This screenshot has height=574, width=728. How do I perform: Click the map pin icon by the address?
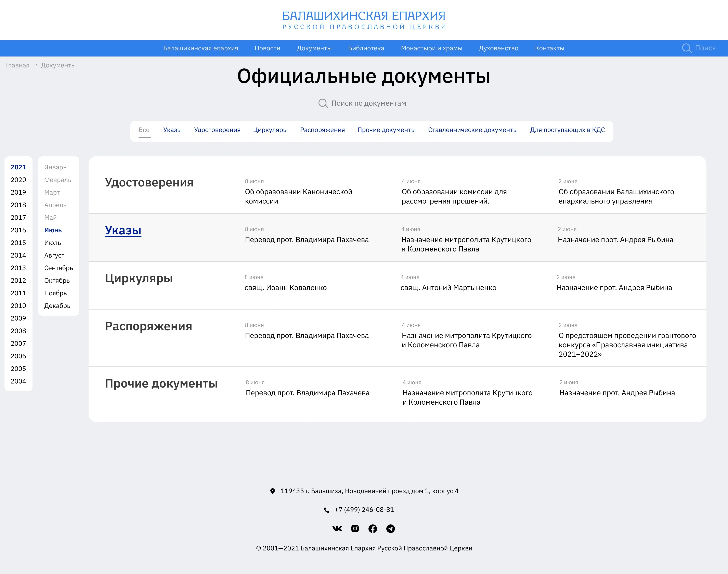tap(273, 491)
